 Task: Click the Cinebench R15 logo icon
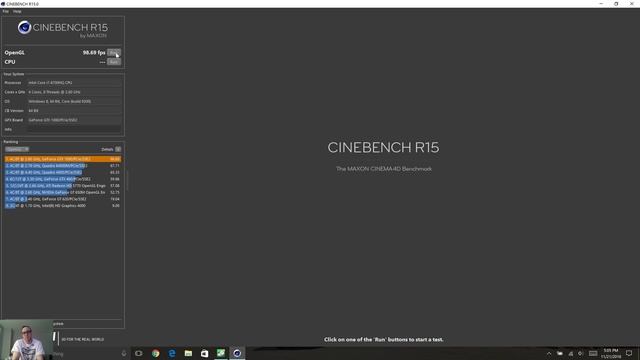pos(24,27)
